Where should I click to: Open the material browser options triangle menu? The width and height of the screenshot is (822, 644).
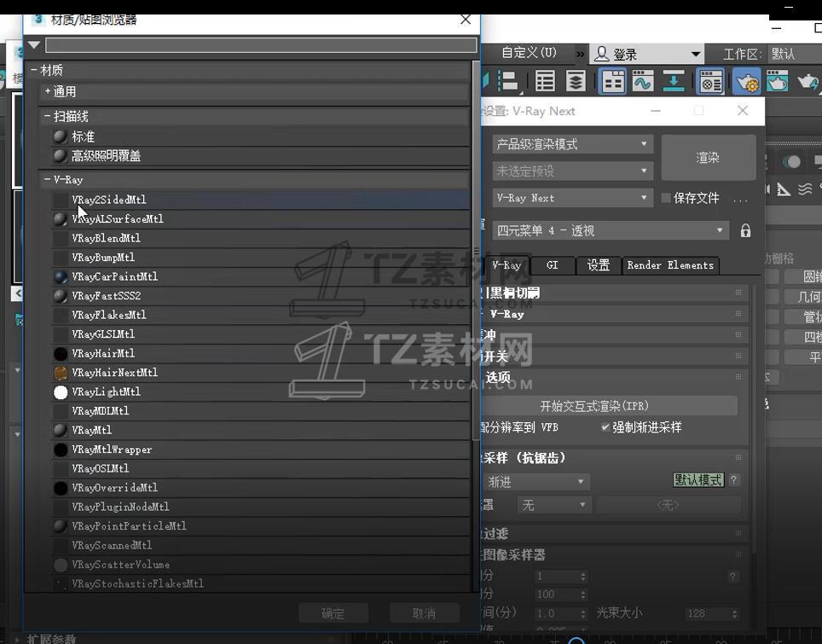pyautogui.click(x=34, y=45)
